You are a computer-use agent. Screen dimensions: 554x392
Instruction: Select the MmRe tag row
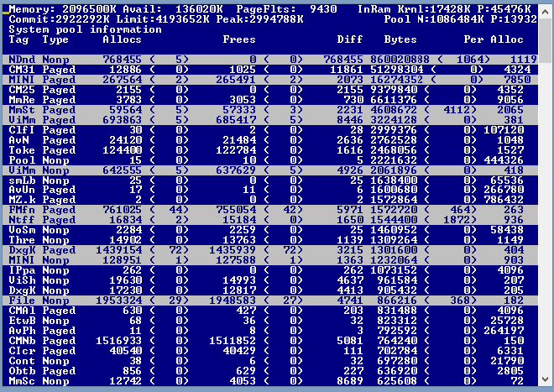point(270,100)
